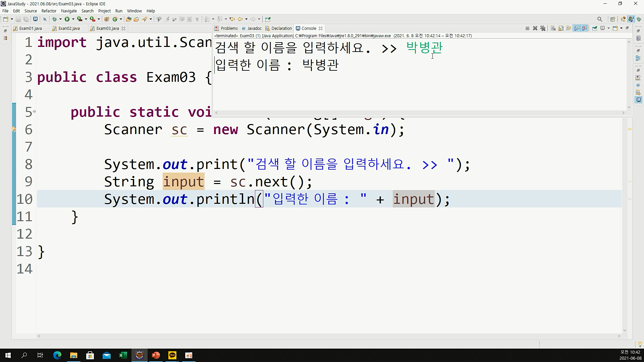Click the green Run button in toolbar
This screenshot has height=362, width=644.
(67, 19)
